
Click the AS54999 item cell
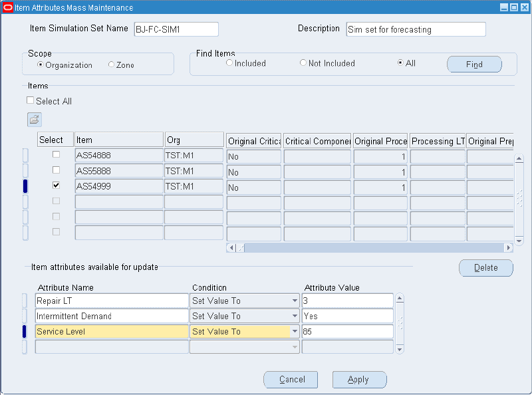[119, 186]
